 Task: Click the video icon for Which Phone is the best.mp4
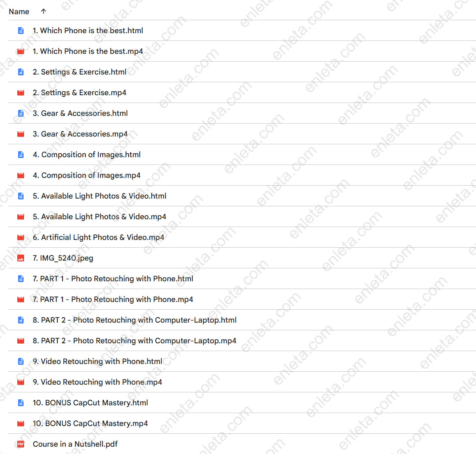21,51
